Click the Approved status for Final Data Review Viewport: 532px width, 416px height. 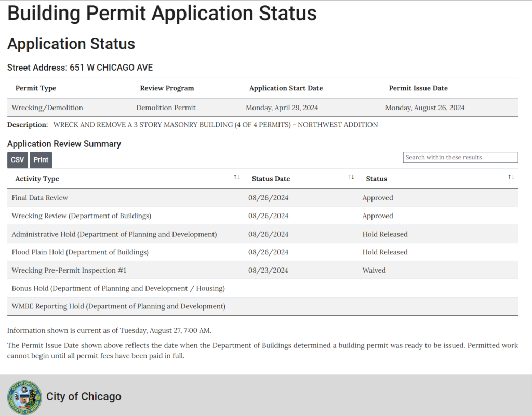378,198
